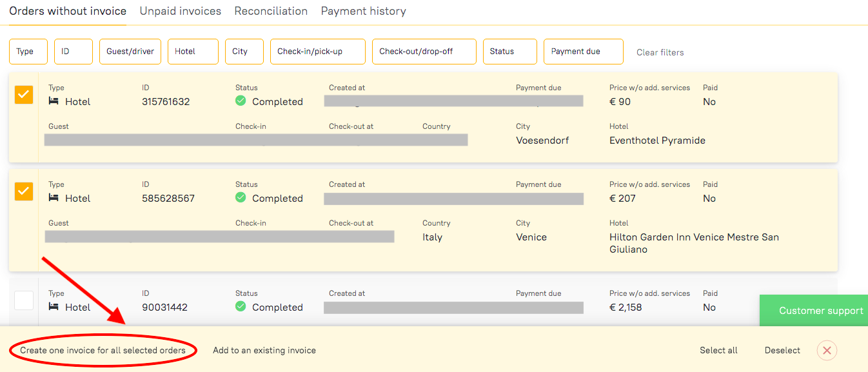Switch to the Unpaid invoices tab
868x372 pixels.
[180, 11]
